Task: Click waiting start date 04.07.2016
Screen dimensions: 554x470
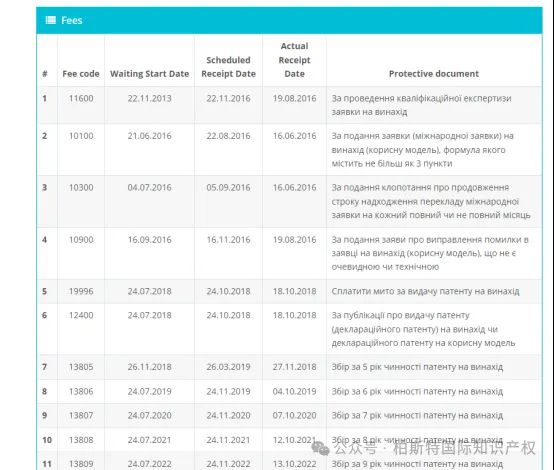Action: 149,188
